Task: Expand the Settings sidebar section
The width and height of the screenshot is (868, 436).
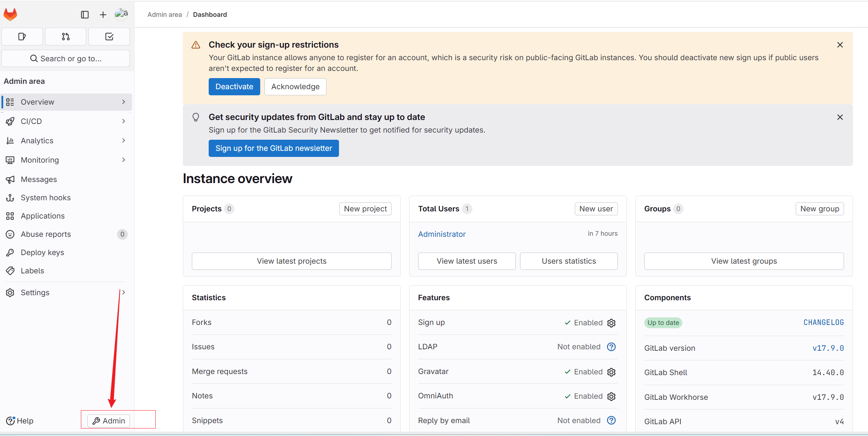Action: (x=67, y=293)
